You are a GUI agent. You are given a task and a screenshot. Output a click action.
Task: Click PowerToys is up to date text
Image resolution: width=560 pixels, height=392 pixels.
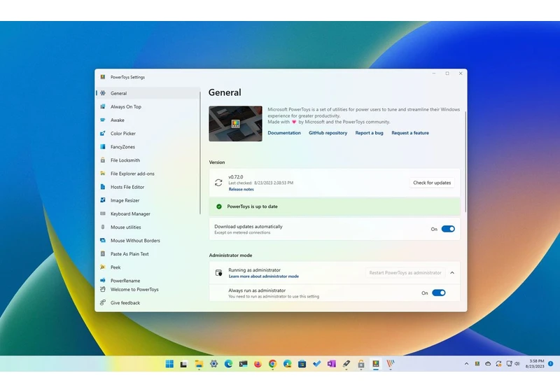coord(252,206)
